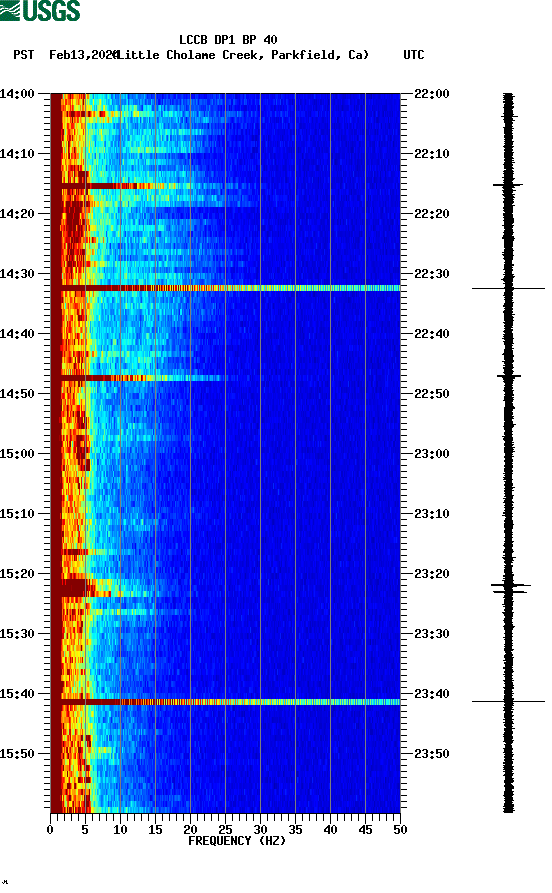Screen dimensions: 552x893
Task: Click the small seismogram spike near 22:47 UTC
Action: [x=509, y=376]
